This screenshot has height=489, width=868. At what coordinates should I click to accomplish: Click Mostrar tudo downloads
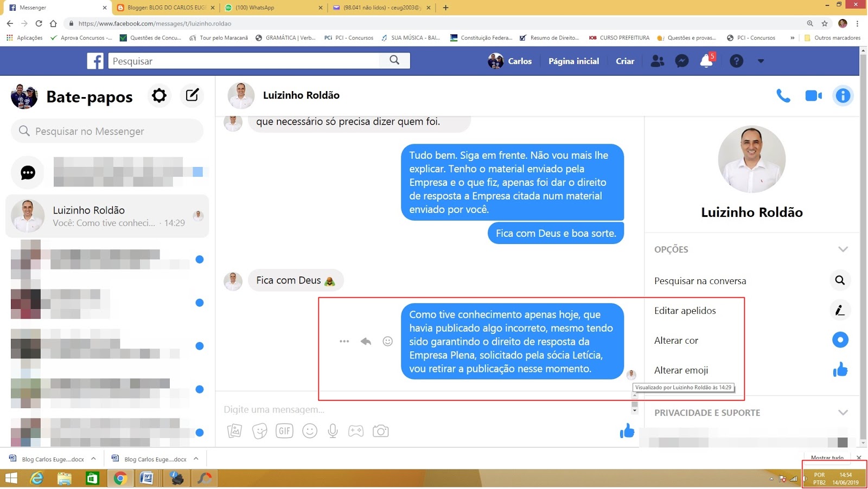(x=827, y=458)
